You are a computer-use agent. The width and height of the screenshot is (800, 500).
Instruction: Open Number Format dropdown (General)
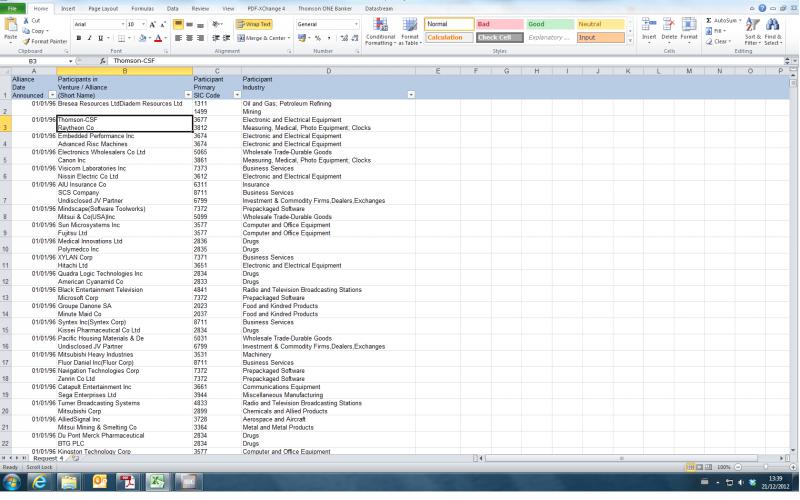(x=356, y=24)
